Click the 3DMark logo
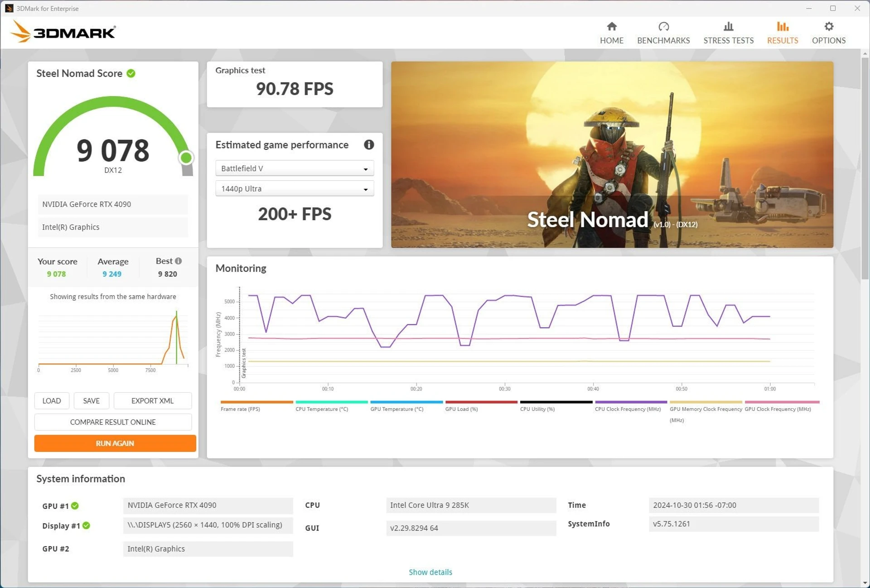This screenshot has width=870, height=588. [63, 32]
